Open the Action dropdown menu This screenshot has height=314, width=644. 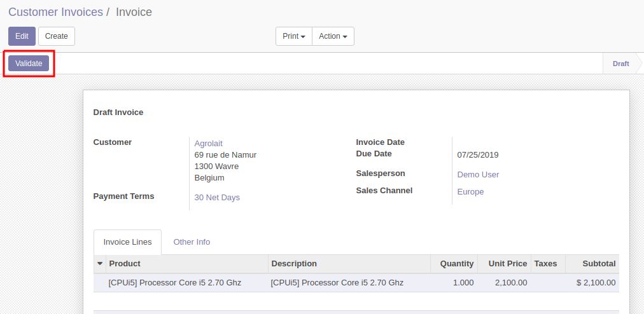pos(333,36)
